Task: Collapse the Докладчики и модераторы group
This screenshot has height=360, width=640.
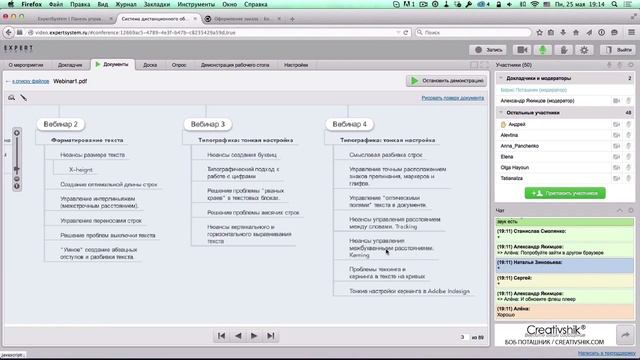Action: coord(501,78)
